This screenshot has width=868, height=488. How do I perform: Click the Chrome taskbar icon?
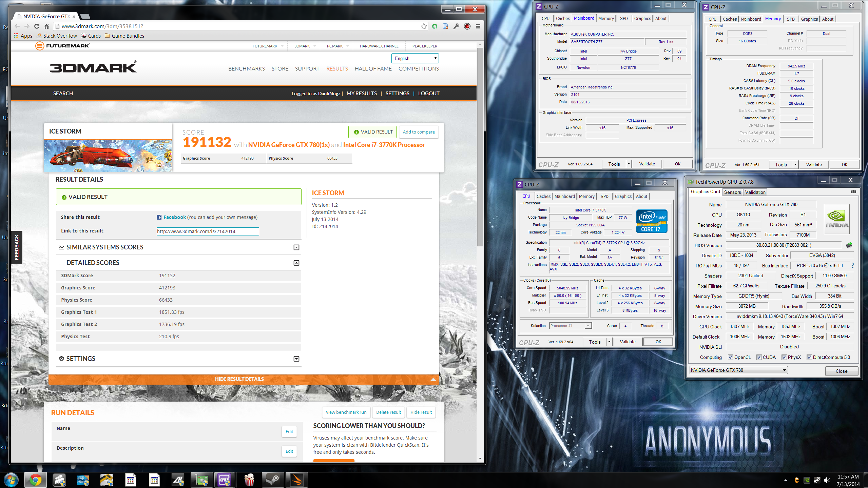35,480
